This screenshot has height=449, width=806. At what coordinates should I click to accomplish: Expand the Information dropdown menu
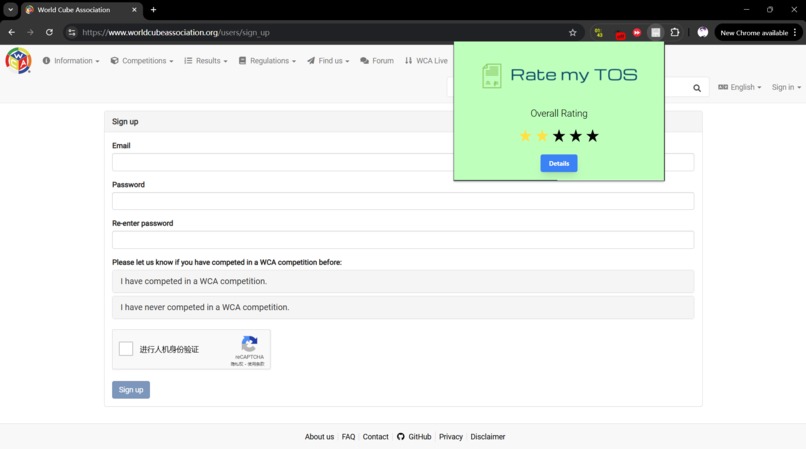pos(71,61)
